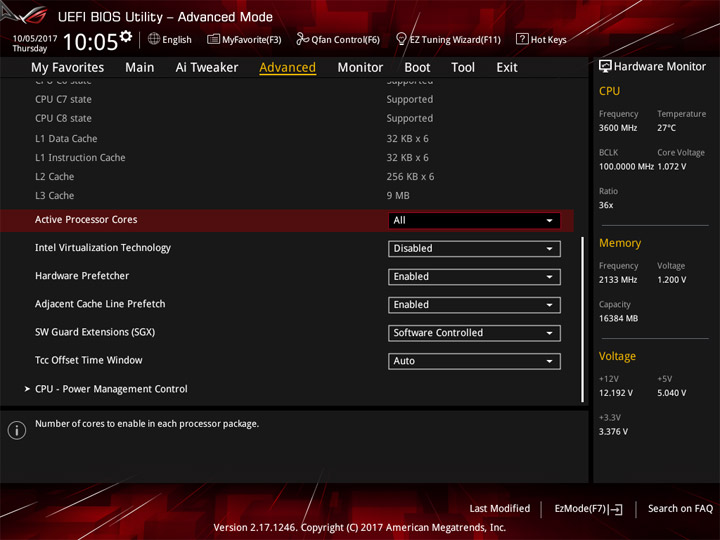Click the info icon in help area
Viewport: 720px width, 540px height.
pyautogui.click(x=17, y=430)
